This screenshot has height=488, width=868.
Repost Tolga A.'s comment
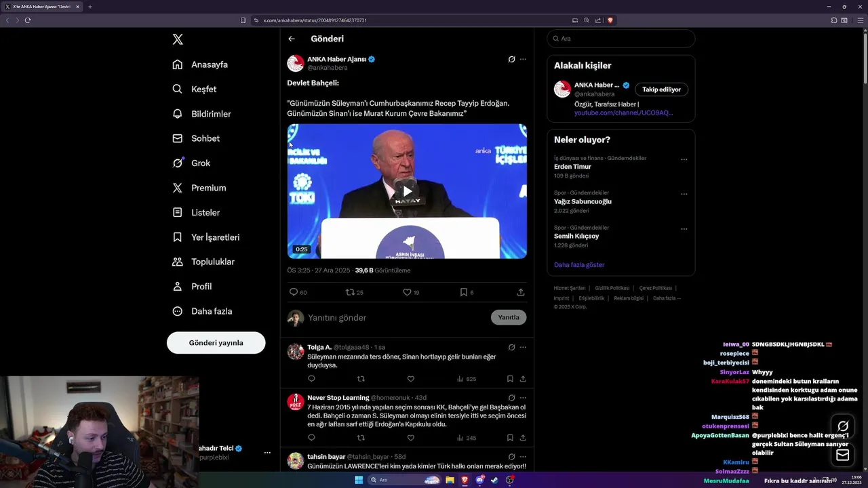361,379
